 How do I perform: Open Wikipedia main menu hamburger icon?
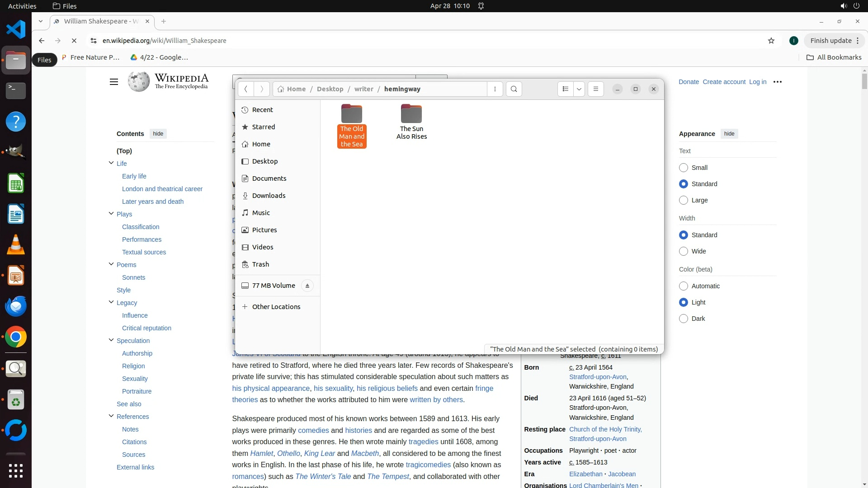point(113,82)
